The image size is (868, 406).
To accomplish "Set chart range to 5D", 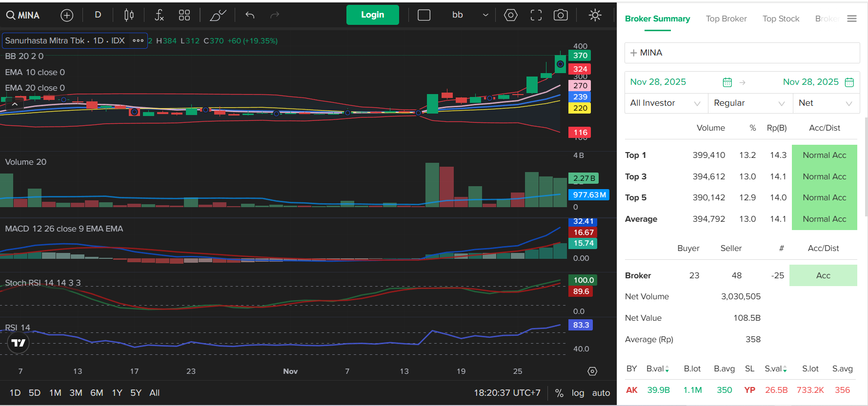I will pos(35,393).
